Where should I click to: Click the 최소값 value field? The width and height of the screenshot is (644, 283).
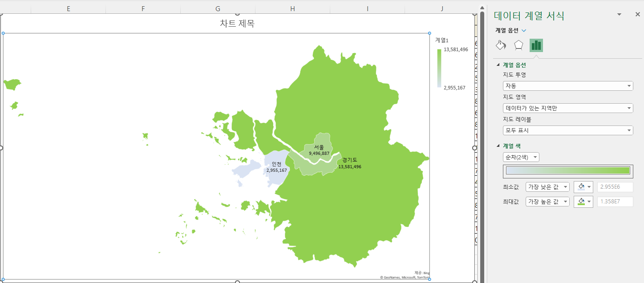(x=615, y=187)
